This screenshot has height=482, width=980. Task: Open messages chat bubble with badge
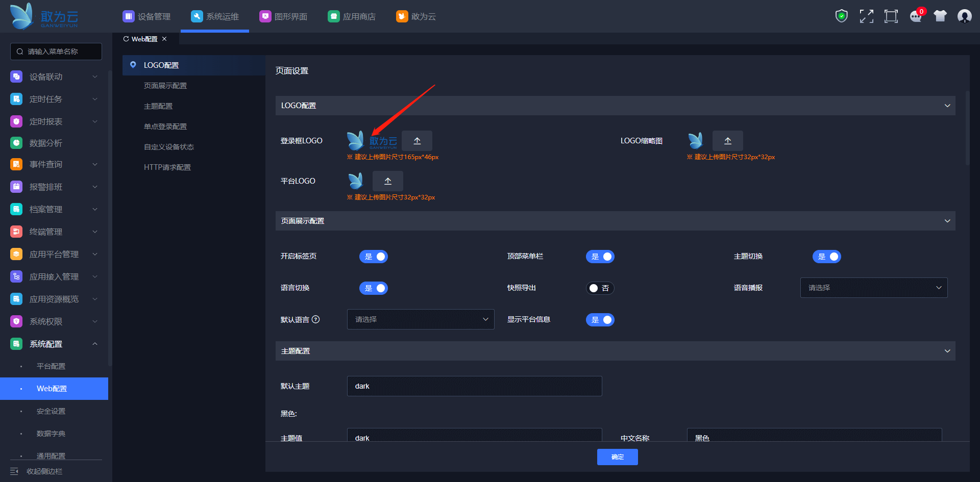pos(916,16)
